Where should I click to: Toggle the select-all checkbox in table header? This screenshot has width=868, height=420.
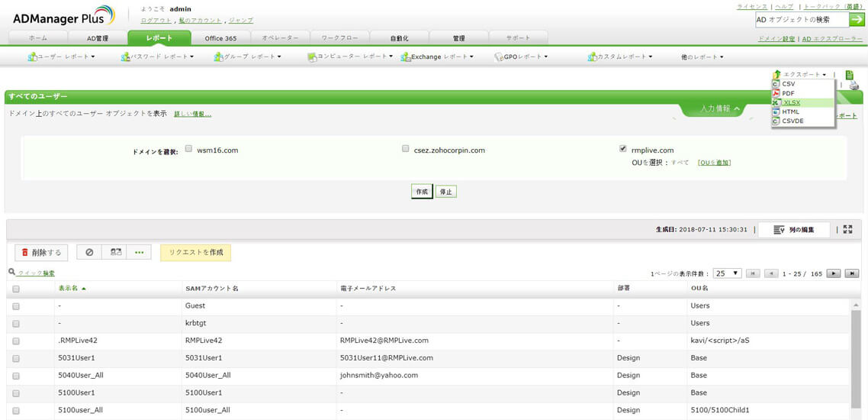pos(15,289)
